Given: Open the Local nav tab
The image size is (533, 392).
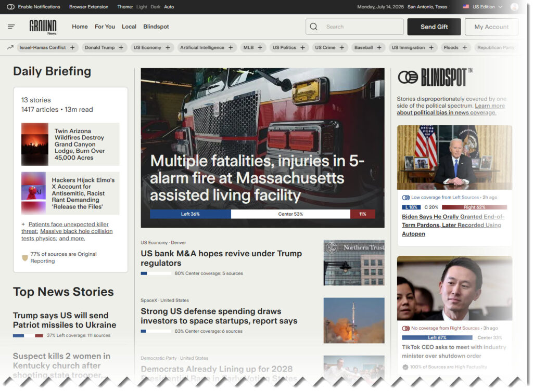Looking at the screenshot, I should [129, 27].
